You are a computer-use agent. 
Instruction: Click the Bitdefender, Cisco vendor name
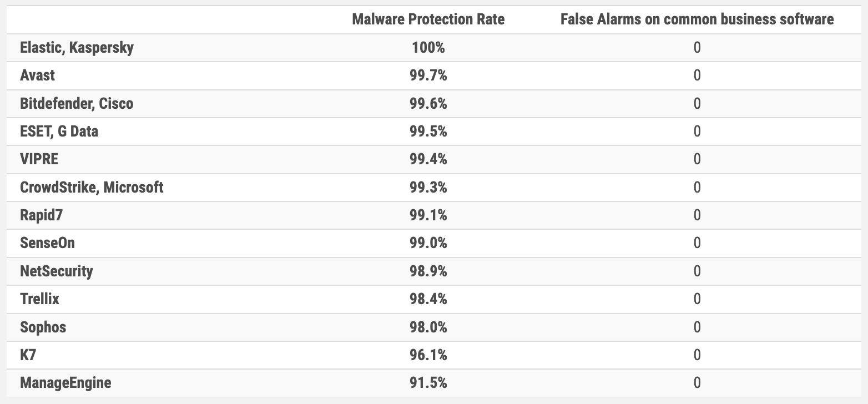tap(77, 104)
